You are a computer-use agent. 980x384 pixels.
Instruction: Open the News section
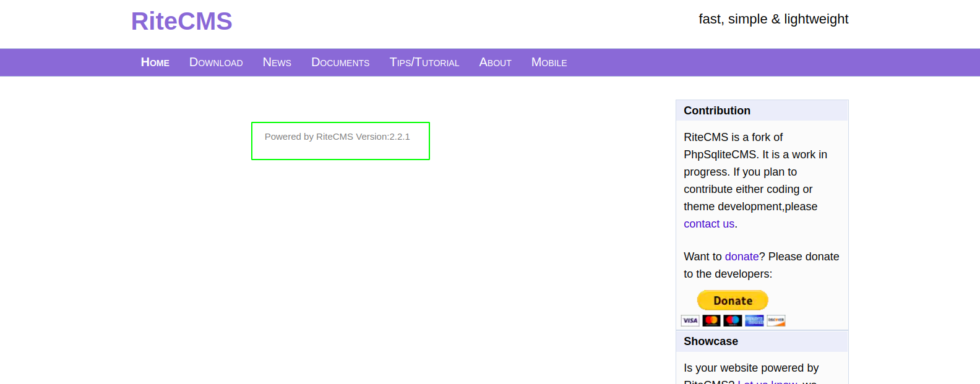[x=277, y=62]
